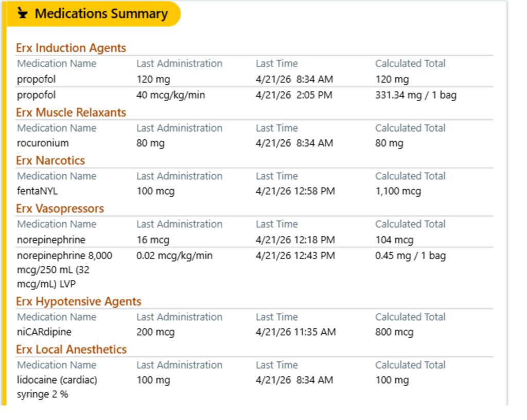Click niCARdipine last time 11:35 AM

click(295, 332)
